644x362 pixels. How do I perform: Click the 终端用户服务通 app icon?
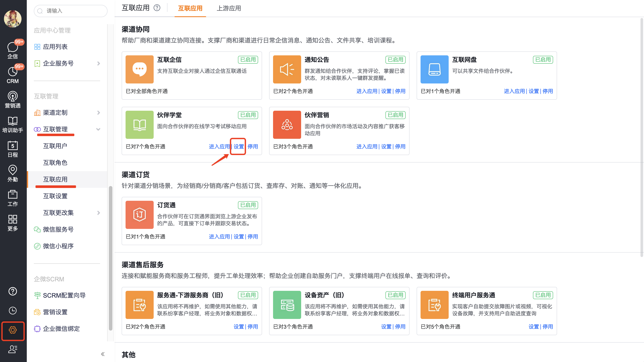[435, 305]
